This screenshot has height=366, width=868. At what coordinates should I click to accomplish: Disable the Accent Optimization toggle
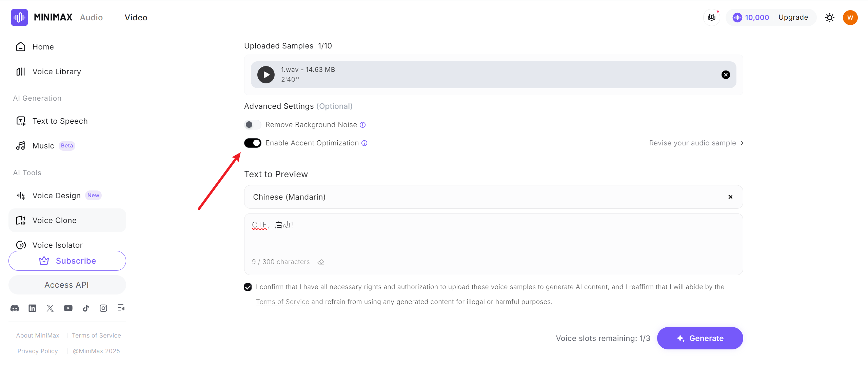coord(253,143)
